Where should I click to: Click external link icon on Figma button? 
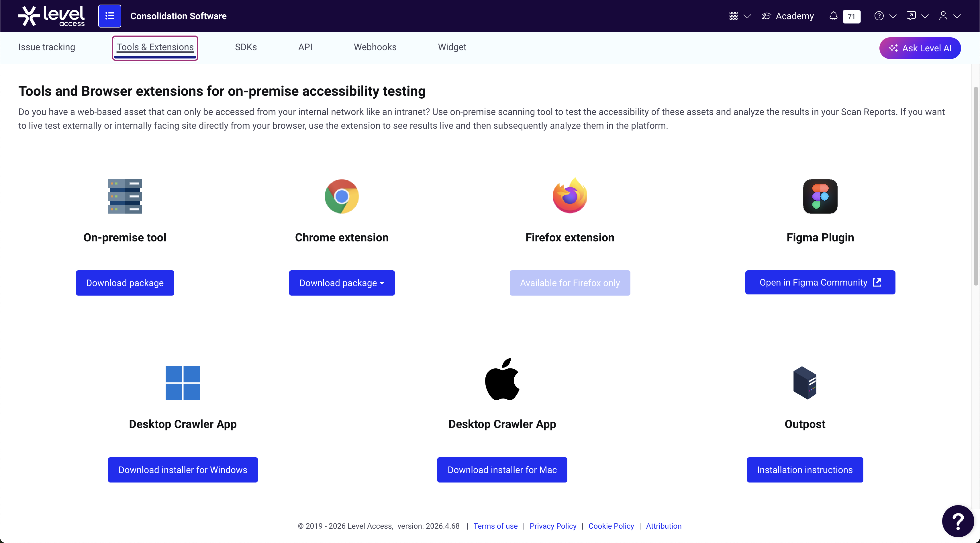877,282
